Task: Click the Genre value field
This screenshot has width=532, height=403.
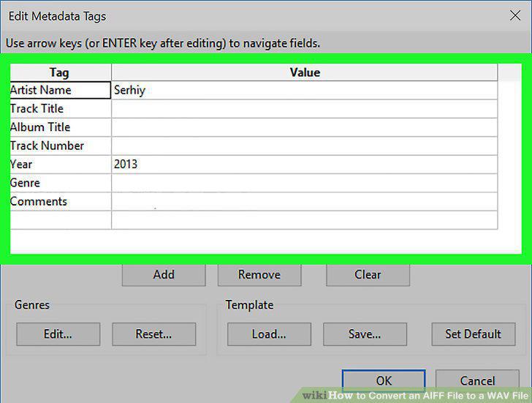Action: click(x=305, y=183)
